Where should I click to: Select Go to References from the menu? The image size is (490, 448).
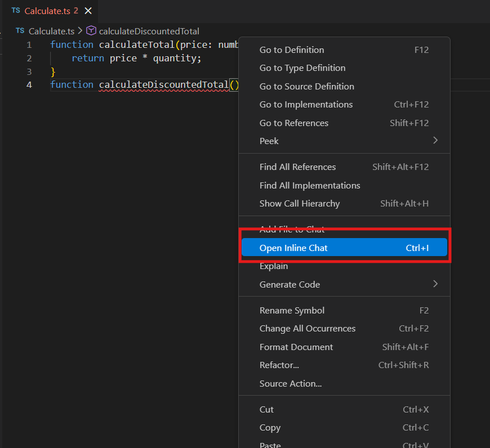point(294,123)
